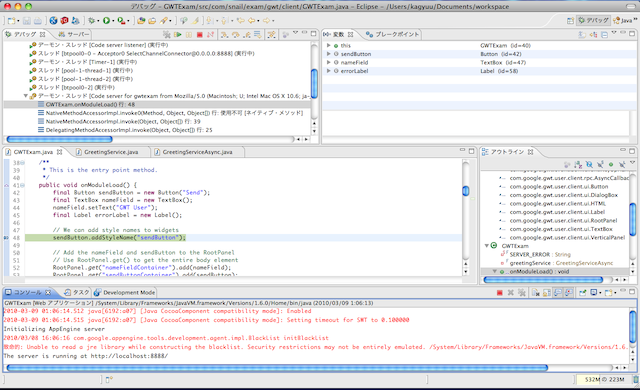Toggle Show Type Names in Variables view
The height and width of the screenshot is (390, 640).
pos(582,35)
